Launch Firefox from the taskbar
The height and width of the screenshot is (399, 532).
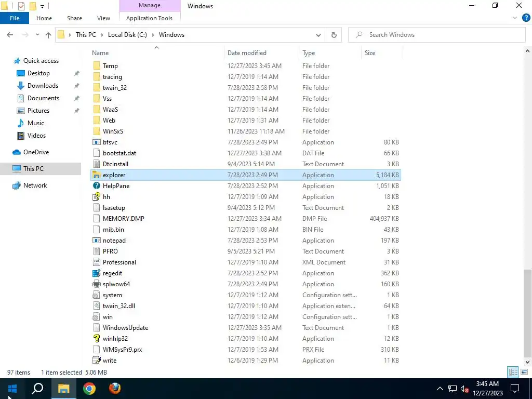[115, 389]
